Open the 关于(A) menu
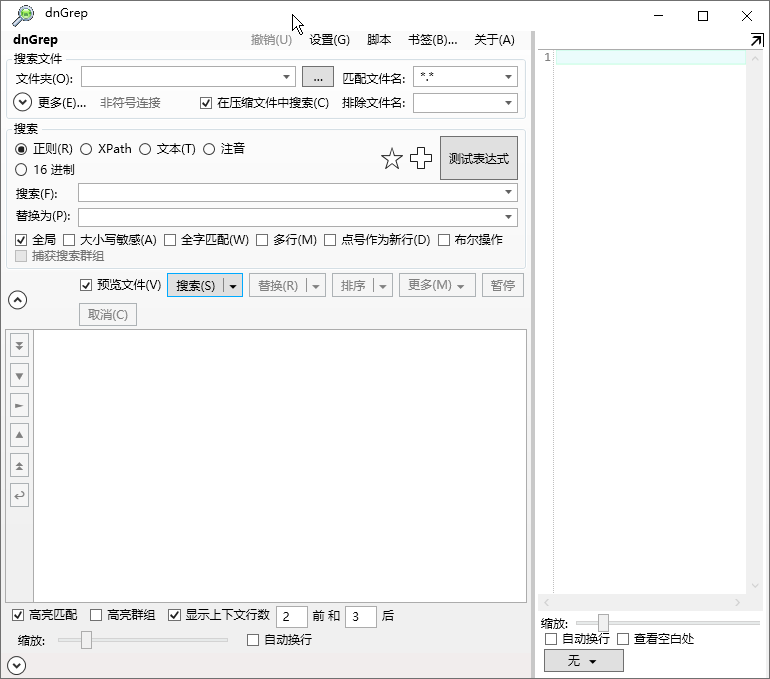The height and width of the screenshot is (679, 770). tap(494, 40)
